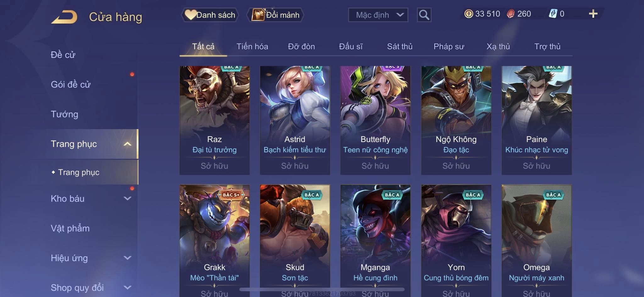Open the Mặc định sort dropdown

point(378,15)
